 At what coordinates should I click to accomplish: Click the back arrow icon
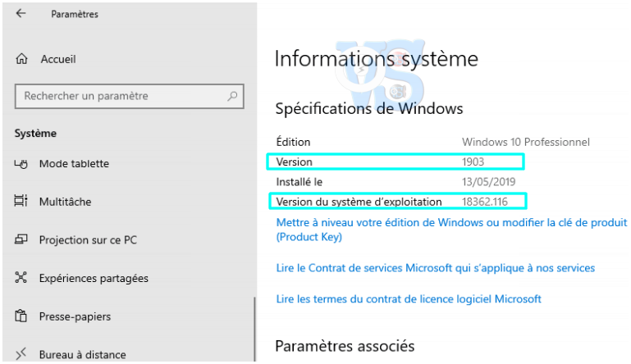pos(21,14)
